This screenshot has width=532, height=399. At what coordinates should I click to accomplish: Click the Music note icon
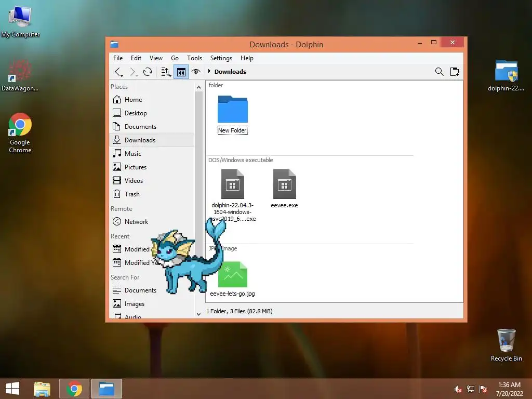click(117, 153)
